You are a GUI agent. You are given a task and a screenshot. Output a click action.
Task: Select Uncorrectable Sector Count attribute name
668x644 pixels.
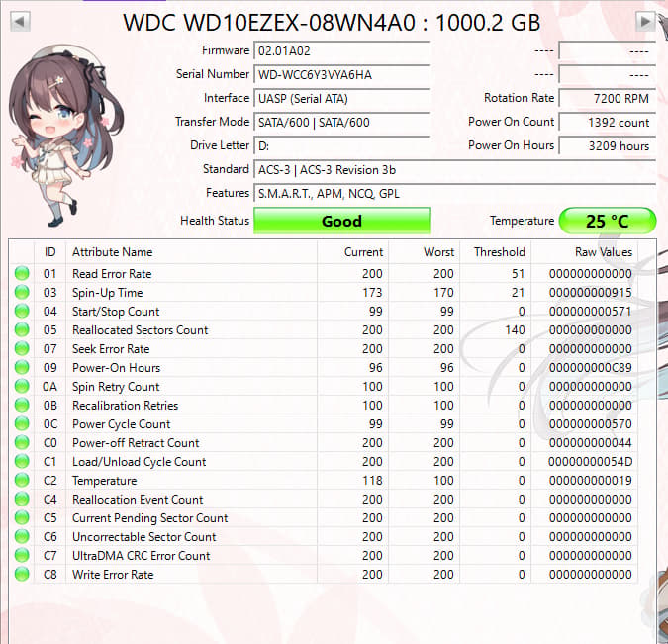pos(144,536)
